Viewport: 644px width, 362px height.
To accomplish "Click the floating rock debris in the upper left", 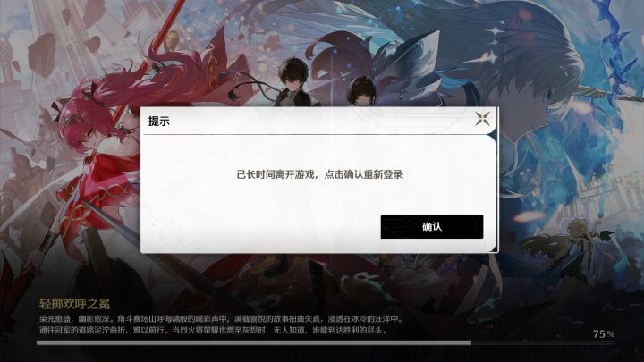I will coord(42,55).
